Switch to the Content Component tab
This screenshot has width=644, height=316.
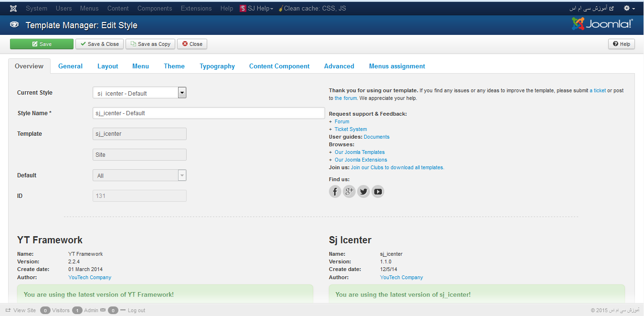click(x=279, y=66)
